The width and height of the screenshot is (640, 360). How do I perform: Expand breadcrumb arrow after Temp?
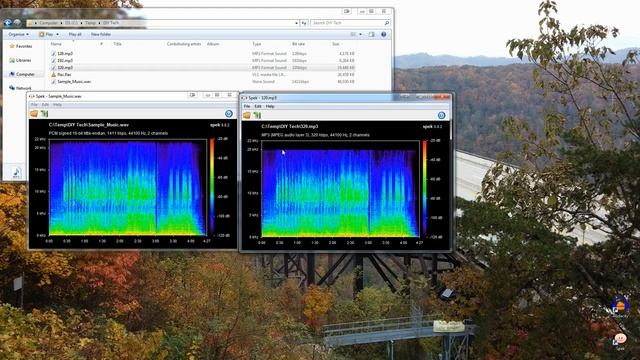point(99,23)
